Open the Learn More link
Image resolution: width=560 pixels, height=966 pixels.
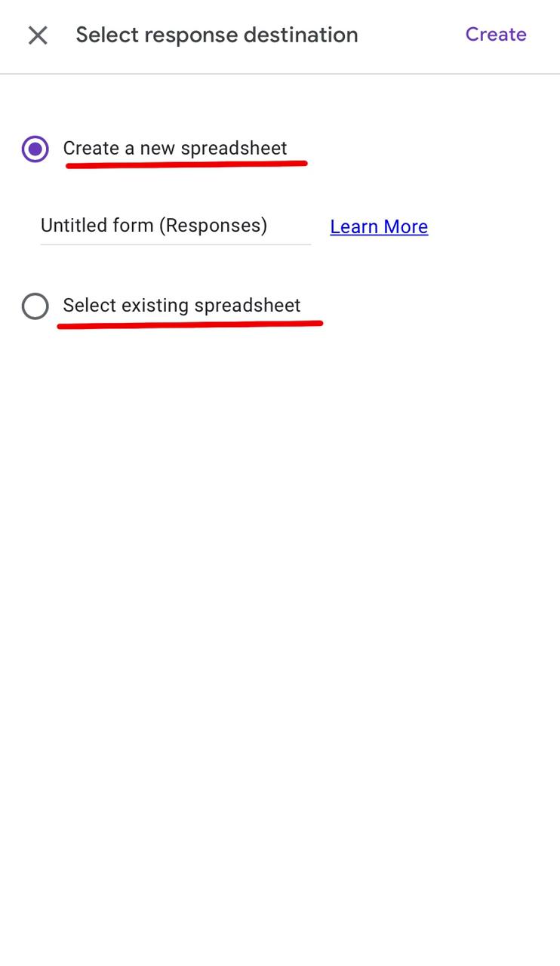click(379, 227)
